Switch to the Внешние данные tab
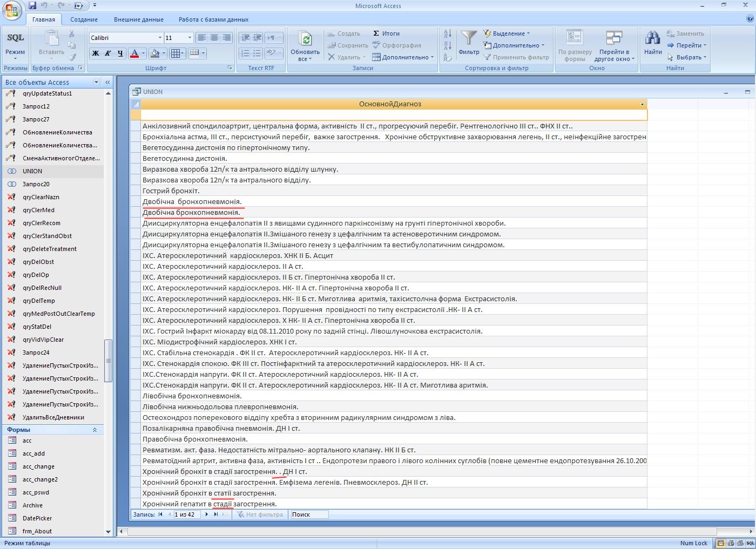756x549 pixels. tap(139, 19)
